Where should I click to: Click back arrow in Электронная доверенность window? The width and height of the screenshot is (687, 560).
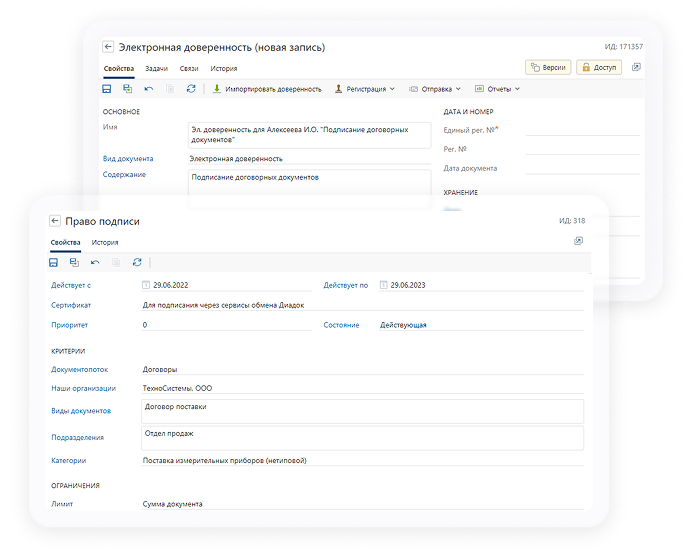tap(108, 47)
